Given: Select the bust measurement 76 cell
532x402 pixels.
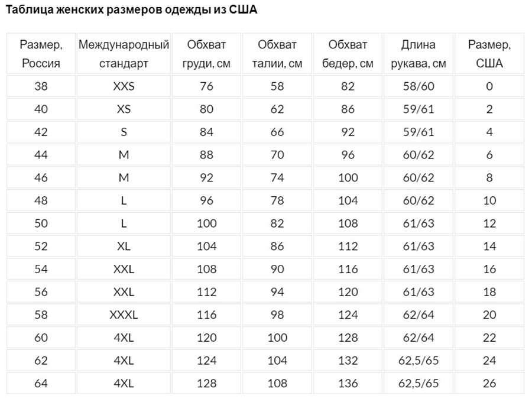Looking at the screenshot, I should tap(206, 86).
